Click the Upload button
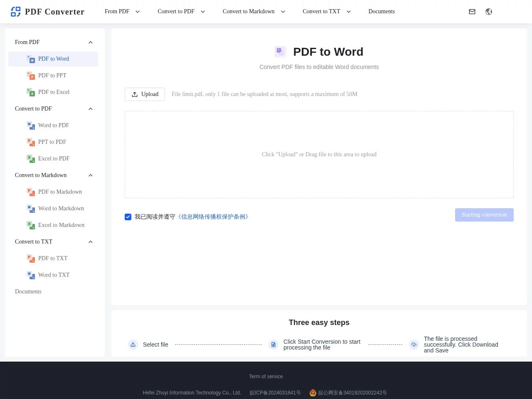Viewport: 532px width, 399px height. [x=145, y=94]
